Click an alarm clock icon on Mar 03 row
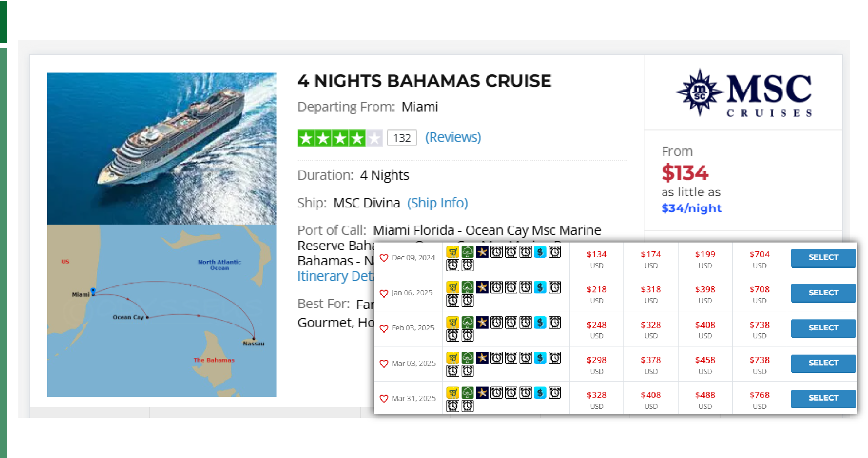This screenshot has width=868, height=458. tap(496, 358)
